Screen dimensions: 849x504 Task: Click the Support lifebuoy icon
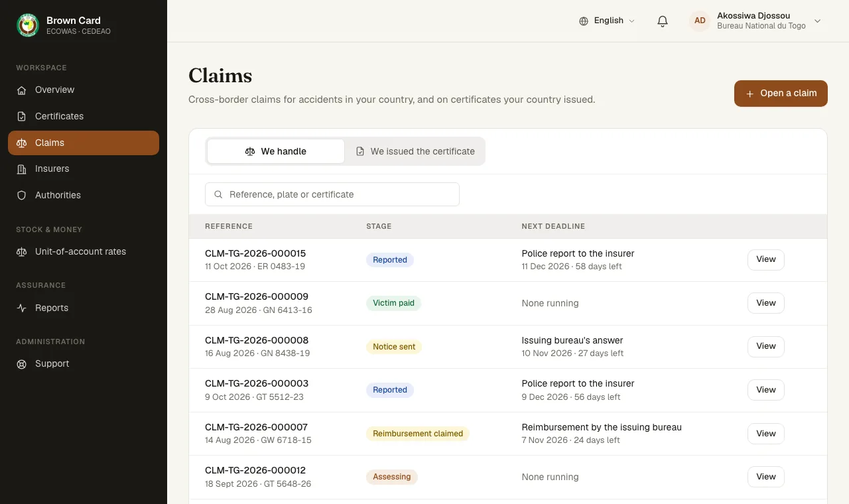pos(22,364)
